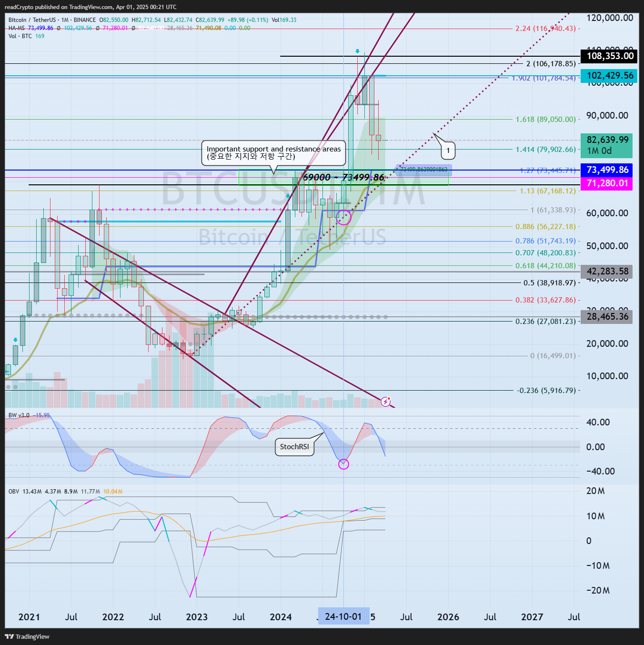Viewport: 644px width, 645px height.
Task: Select the 'Bitcoin / TetherUS · 1M · BINANCE' legend title
Action: [x=52, y=20]
